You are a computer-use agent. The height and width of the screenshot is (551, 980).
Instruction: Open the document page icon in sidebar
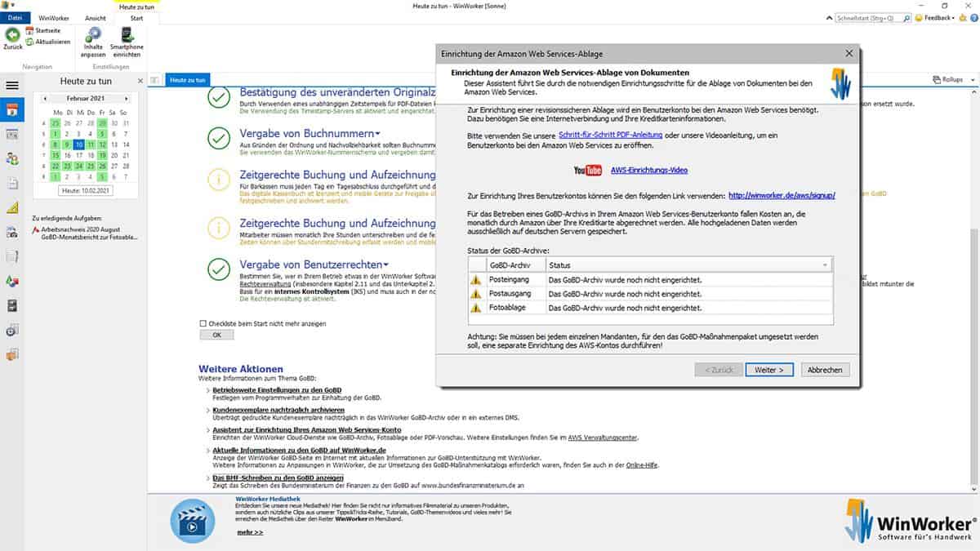12,183
